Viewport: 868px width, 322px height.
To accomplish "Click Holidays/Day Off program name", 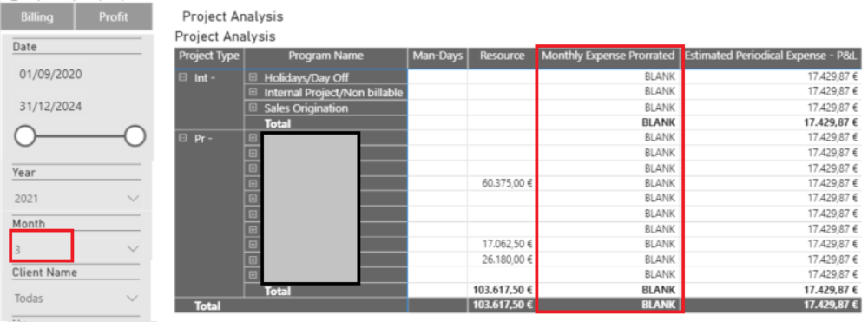I will [x=306, y=77].
